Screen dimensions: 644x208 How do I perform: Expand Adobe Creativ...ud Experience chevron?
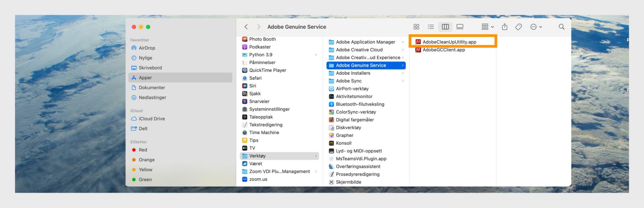click(403, 58)
